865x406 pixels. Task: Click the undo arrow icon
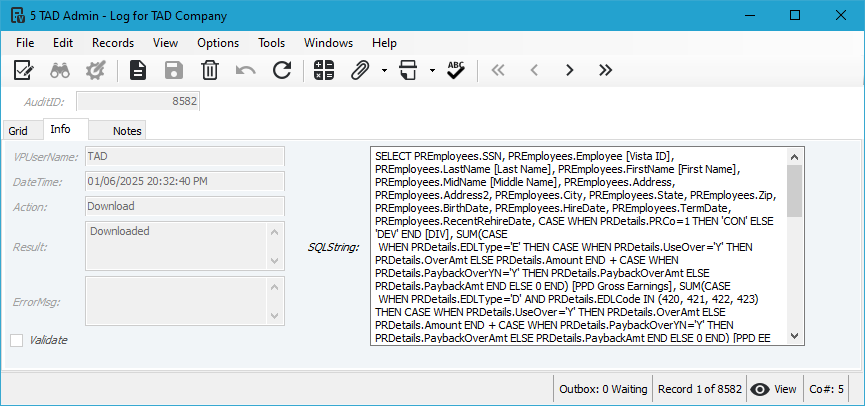click(245, 70)
